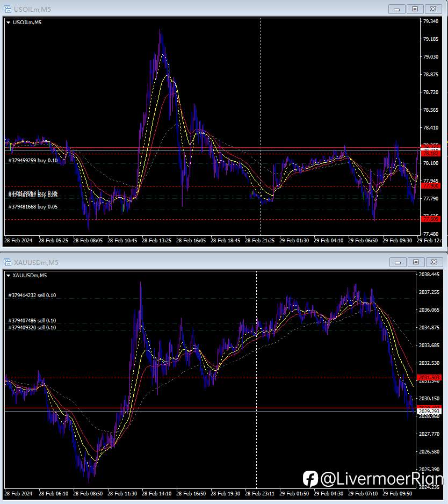The image size is (448, 504).
Task: Click the red 77.609 price tag
Action: tap(430, 219)
